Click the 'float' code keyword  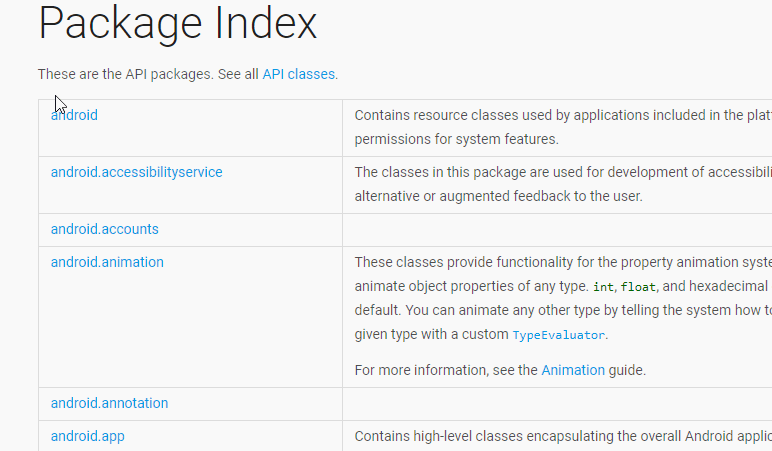[637, 287]
